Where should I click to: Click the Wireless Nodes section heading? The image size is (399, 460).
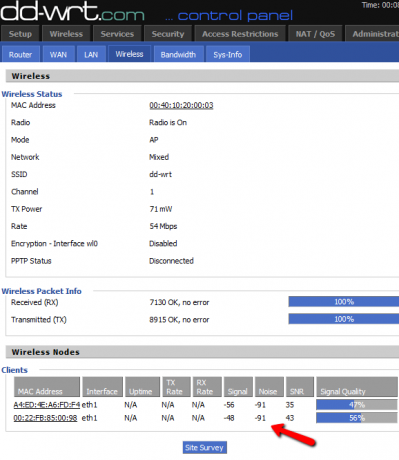(x=45, y=352)
